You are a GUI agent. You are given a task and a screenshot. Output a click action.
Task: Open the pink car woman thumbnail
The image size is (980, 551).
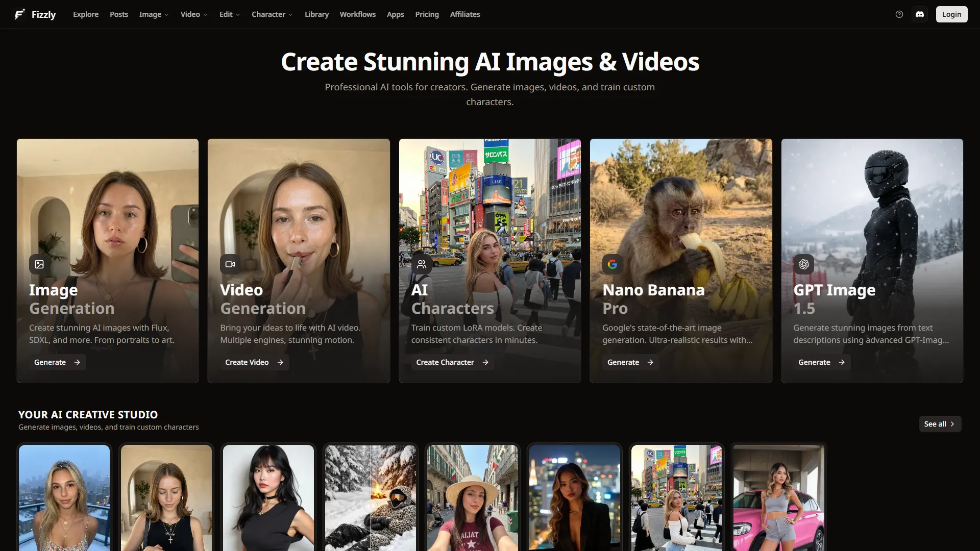pyautogui.click(x=778, y=497)
